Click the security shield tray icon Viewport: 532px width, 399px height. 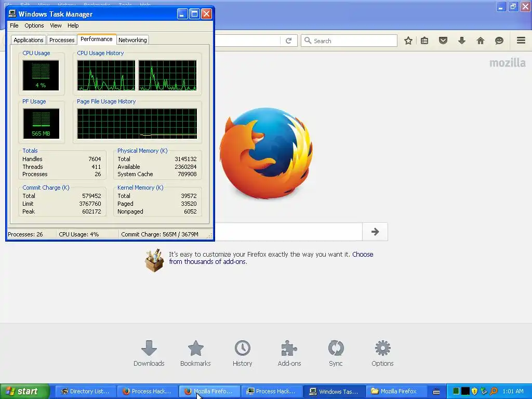click(x=474, y=391)
